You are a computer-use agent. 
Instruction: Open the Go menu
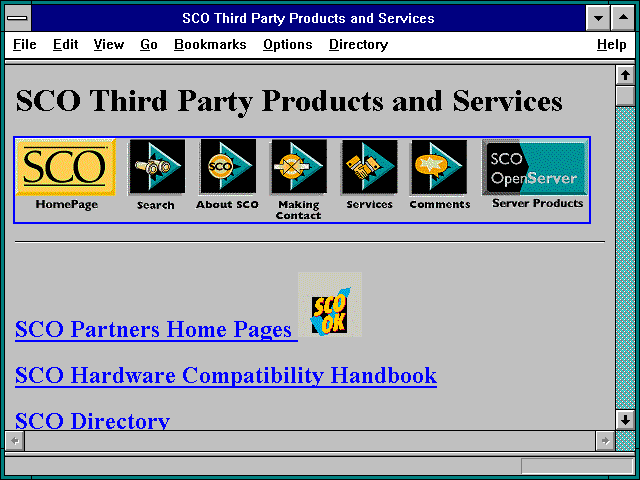(x=149, y=44)
